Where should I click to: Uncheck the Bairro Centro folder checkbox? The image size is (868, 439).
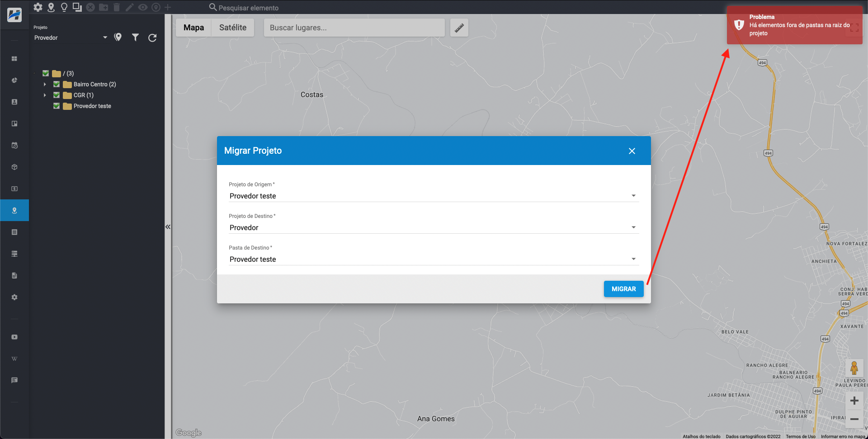(57, 84)
